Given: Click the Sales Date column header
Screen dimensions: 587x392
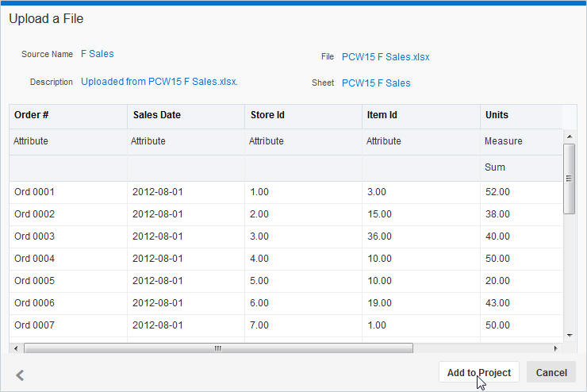Looking at the screenshot, I should click(x=186, y=115).
